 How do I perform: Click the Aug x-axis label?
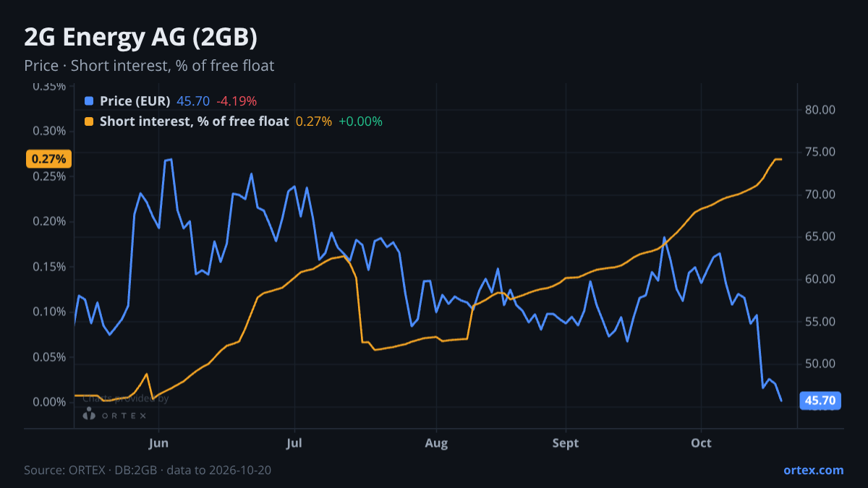[x=436, y=442]
